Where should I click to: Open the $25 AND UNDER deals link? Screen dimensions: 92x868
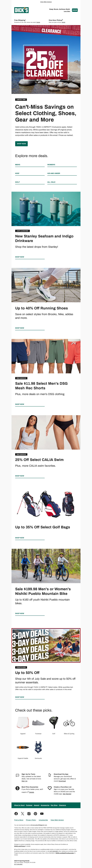[x=53, y=173]
